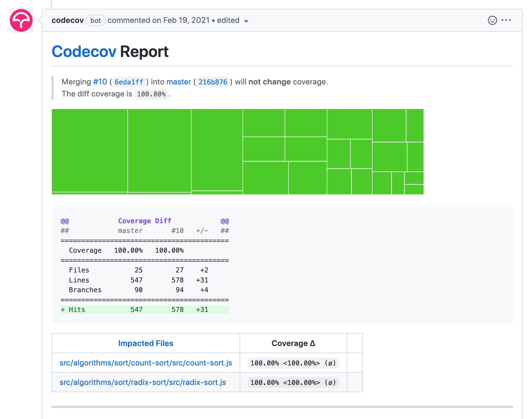Image resolution: width=532 pixels, height=419 pixels.
Task: Click commit hash 216b876
Action: pyautogui.click(x=212, y=82)
